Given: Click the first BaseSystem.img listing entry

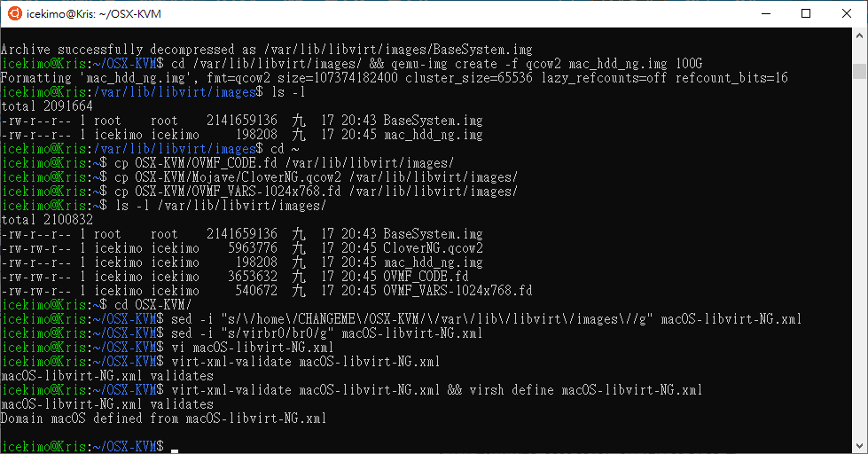Looking at the screenshot, I should [433, 120].
